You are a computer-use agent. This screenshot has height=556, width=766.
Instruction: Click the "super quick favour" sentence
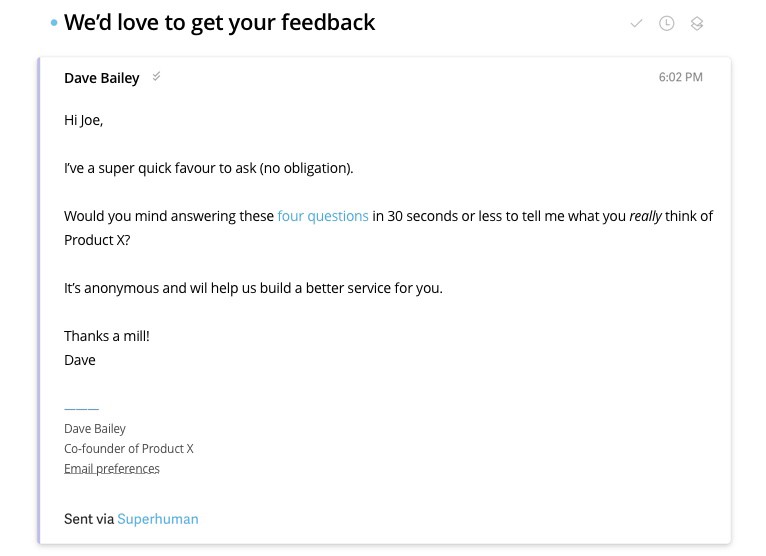208,168
